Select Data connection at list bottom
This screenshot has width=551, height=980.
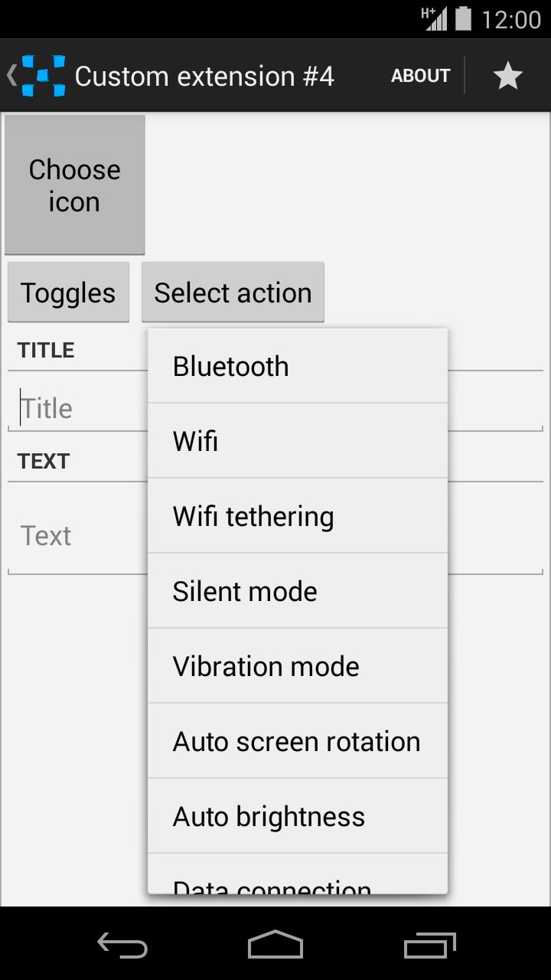tap(297, 884)
